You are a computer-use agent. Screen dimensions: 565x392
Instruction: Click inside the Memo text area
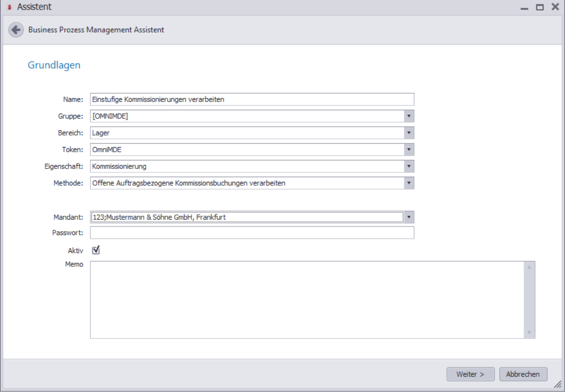(x=307, y=300)
